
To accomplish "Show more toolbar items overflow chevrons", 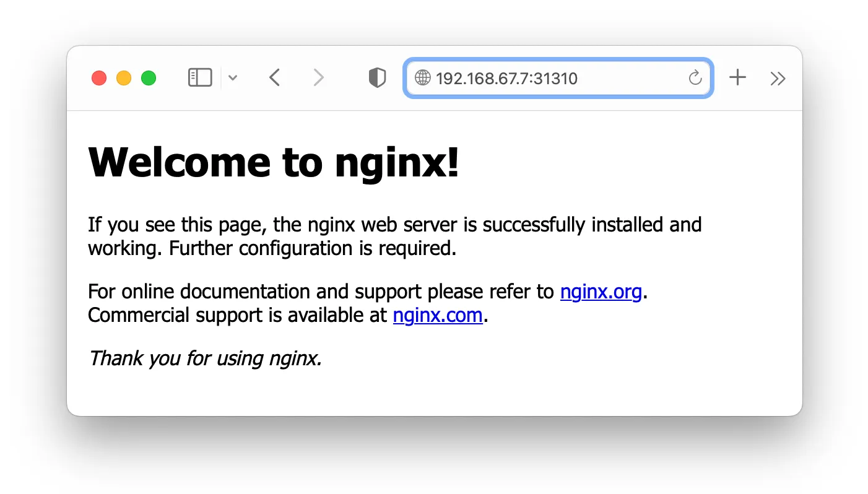I will coord(778,78).
